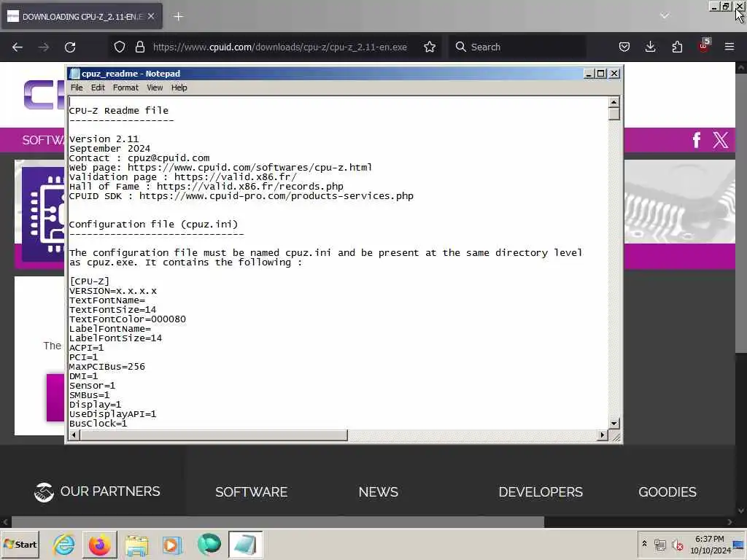Image resolution: width=747 pixels, height=560 pixels.
Task: Select Notepad taskbar button
Action: [x=245, y=544]
